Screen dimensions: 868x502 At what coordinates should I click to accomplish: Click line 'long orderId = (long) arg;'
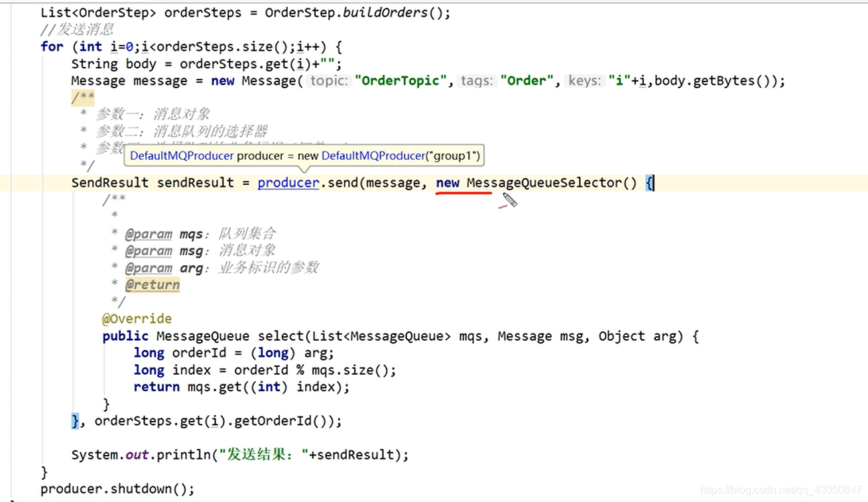(234, 353)
